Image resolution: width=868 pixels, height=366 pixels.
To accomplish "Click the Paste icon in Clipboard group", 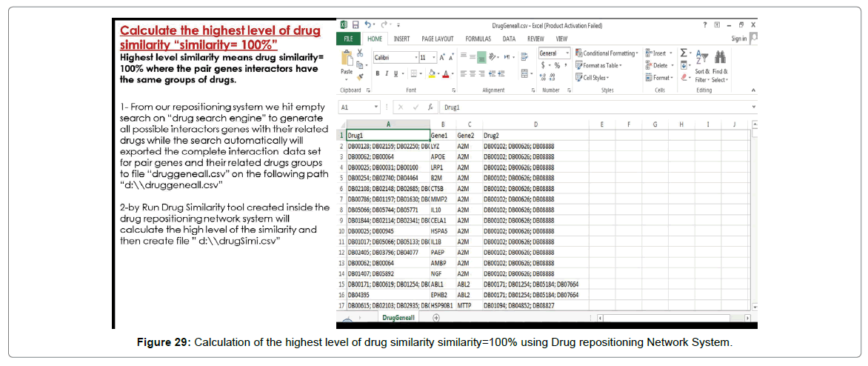I will (x=347, y=60).
